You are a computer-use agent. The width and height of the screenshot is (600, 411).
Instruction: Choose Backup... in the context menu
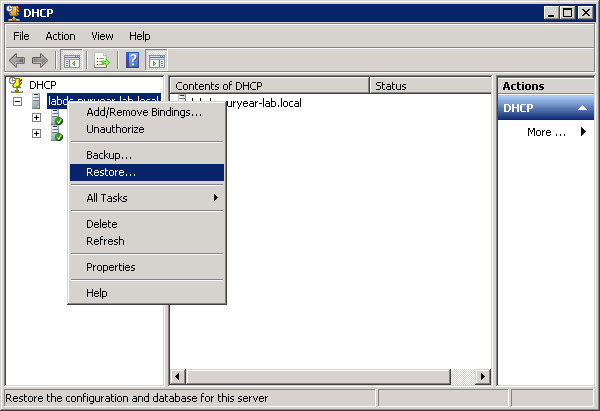click(x=147, y=155)
